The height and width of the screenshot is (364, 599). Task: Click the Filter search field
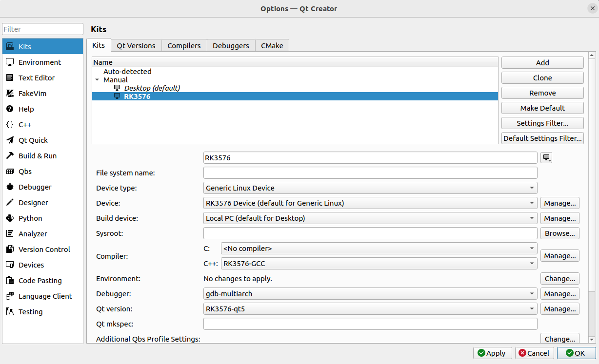(43, 29)
